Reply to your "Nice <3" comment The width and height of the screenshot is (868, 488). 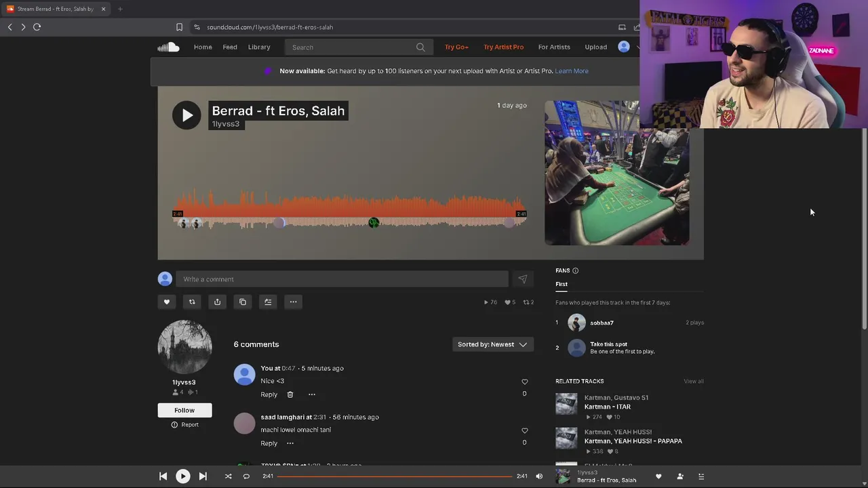tap(269, 394)
